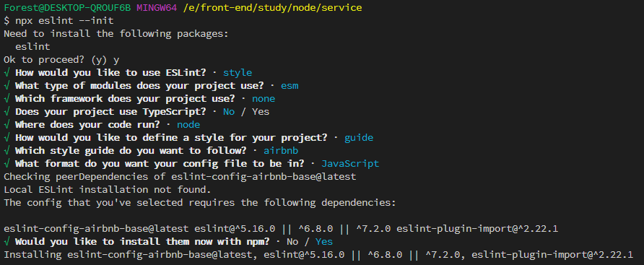This screenshot has height=265, width=644.
Task: Click the 'Yes' option on TypeScript line
Action: click(261, 112)
